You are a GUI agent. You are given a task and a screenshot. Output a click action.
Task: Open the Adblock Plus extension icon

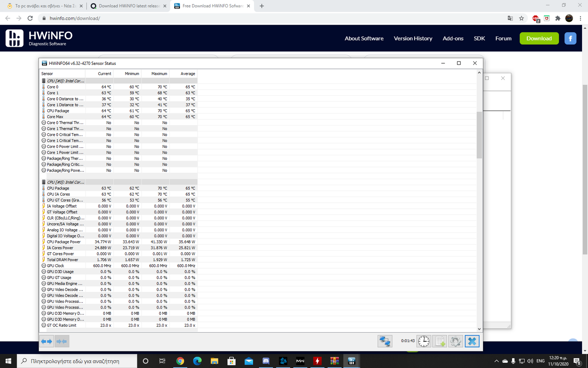pyautogui.click(x=536, y=18)
